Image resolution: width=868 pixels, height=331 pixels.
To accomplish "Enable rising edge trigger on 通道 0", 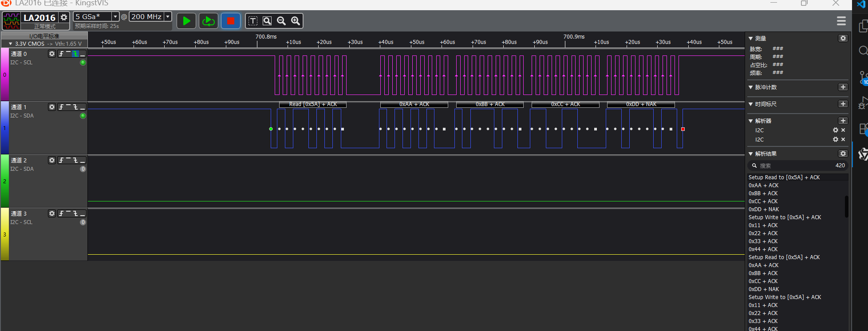I will 61,54.
